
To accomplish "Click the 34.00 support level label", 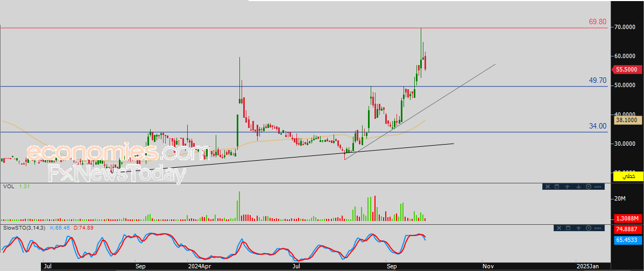I will click(x=598, y=126).
